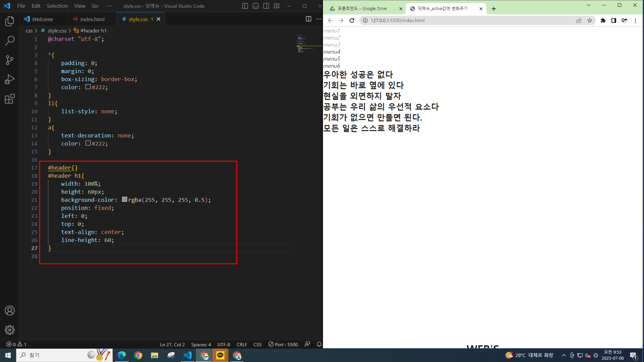Open the Manage gear settings menu

click(10, 330)
